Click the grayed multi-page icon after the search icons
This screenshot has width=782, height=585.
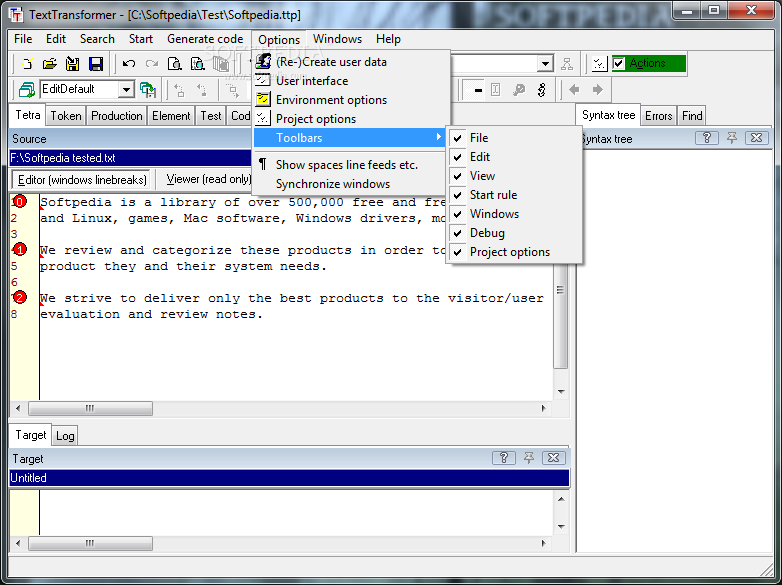pyautogui.click(x=221, y=63)
